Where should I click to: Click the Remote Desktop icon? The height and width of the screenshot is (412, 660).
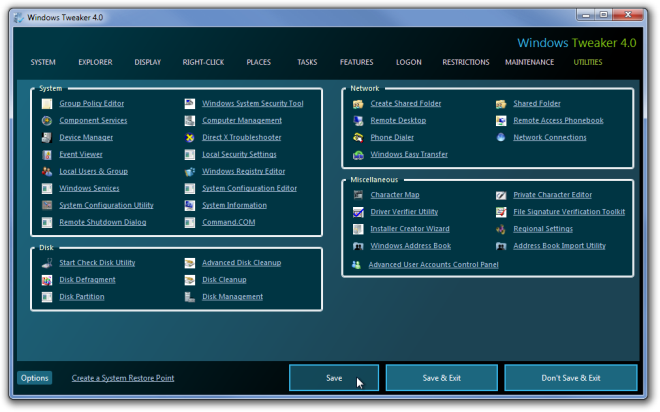358,121
